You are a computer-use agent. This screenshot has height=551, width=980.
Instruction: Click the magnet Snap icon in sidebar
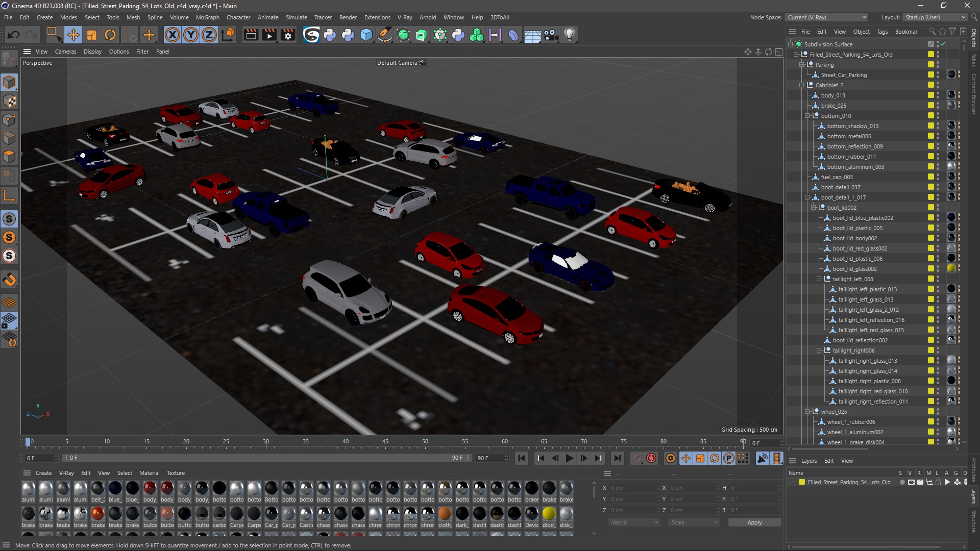click(x=9, y=280)
